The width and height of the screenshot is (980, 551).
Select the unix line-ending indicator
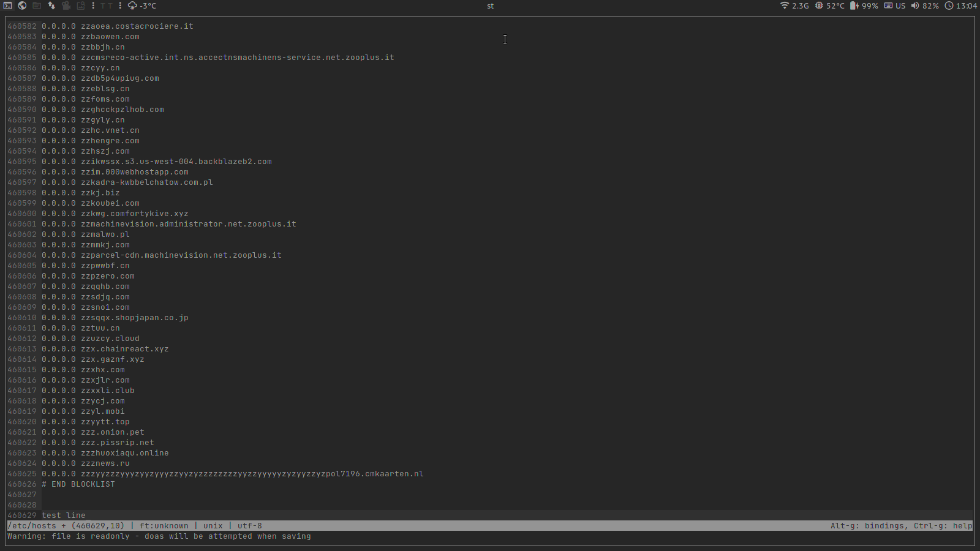pyautogui.click(x=213, y=525)
